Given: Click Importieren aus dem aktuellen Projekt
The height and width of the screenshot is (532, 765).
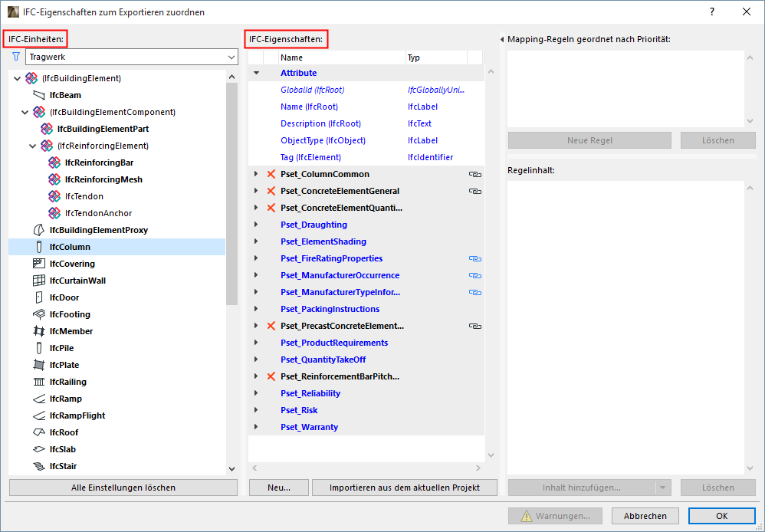Looking at the screenshot, I should point(405,488).
